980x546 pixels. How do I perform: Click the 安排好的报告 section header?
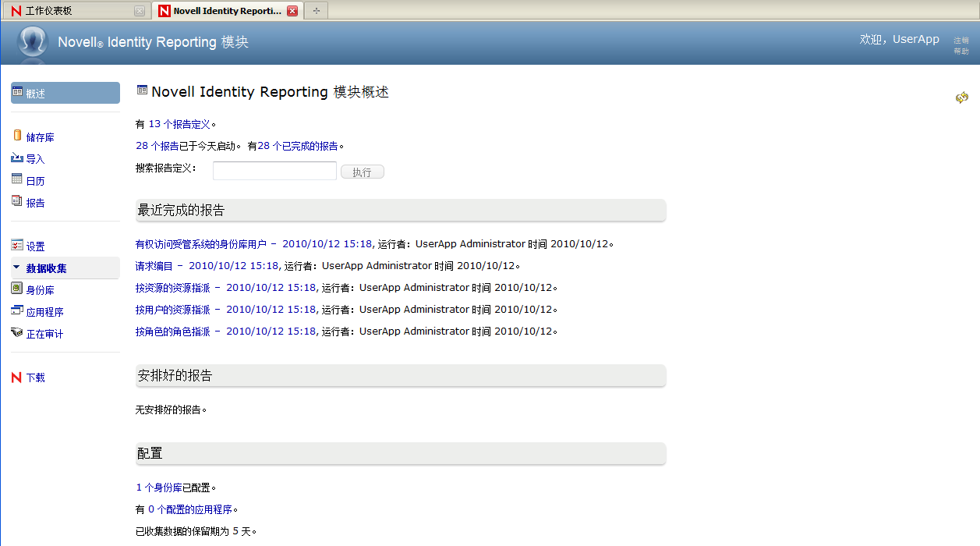(401, 375)
